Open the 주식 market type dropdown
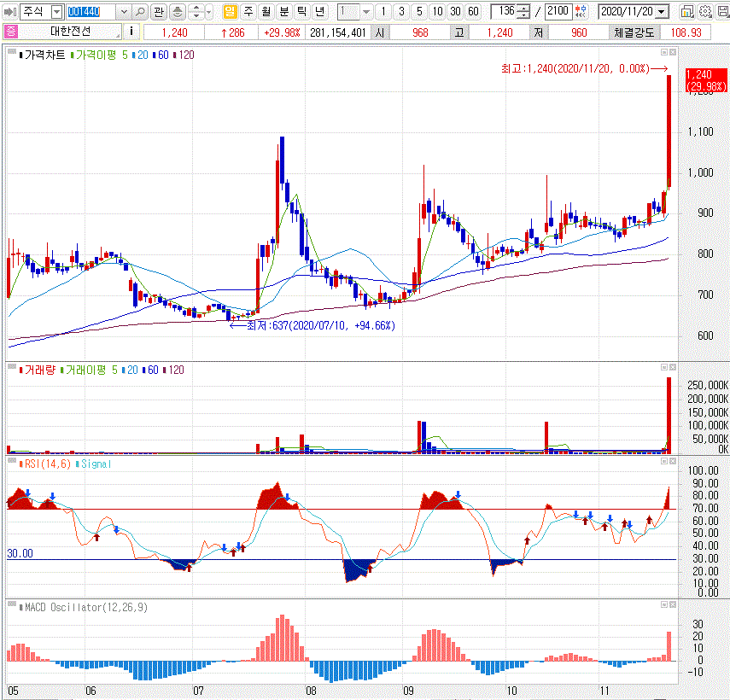Screen dimensions: 730x700 tap(57, 12)
